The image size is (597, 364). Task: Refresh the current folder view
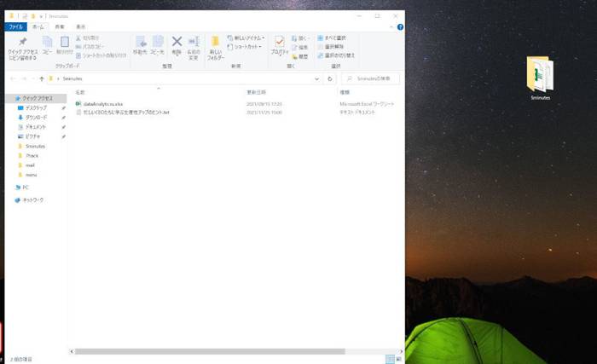(330, 78)
